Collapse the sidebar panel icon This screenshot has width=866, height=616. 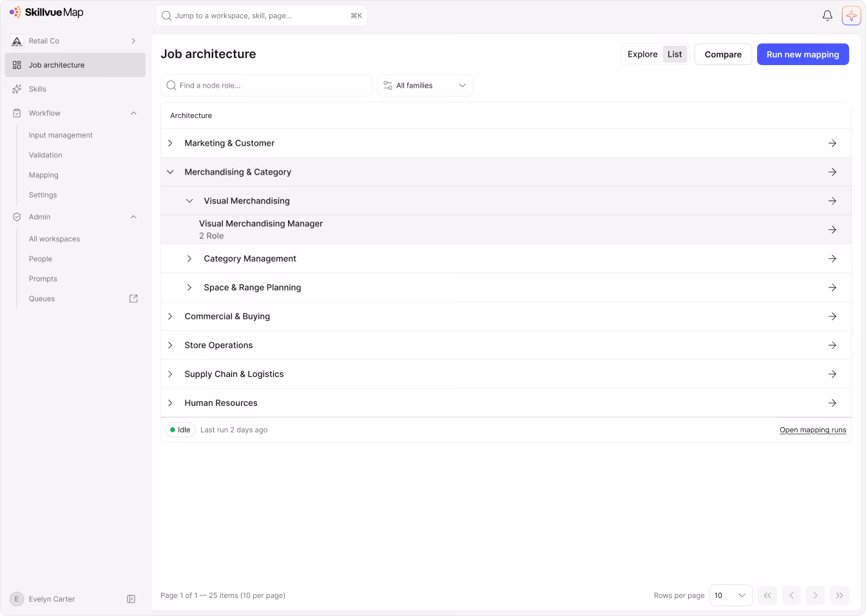click(131, 599)
